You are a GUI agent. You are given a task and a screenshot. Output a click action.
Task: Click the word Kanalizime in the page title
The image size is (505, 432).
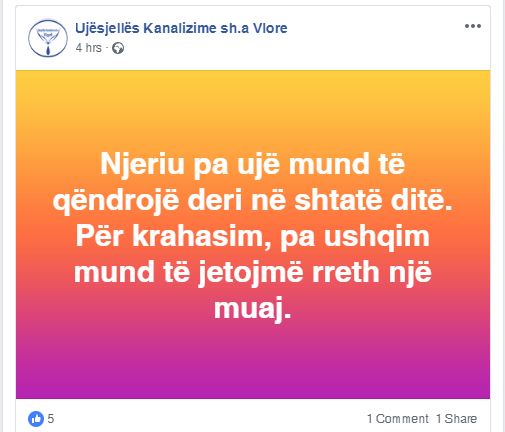click(180, 28)
